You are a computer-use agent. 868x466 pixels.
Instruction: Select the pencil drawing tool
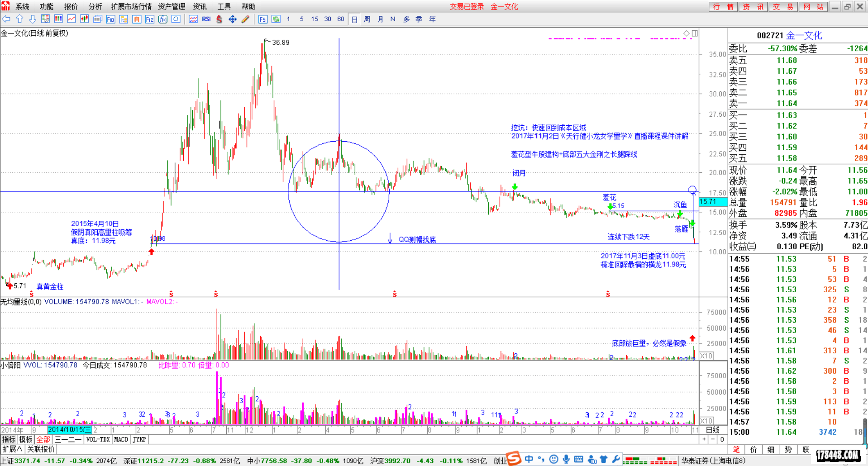(x=245, y=19)
